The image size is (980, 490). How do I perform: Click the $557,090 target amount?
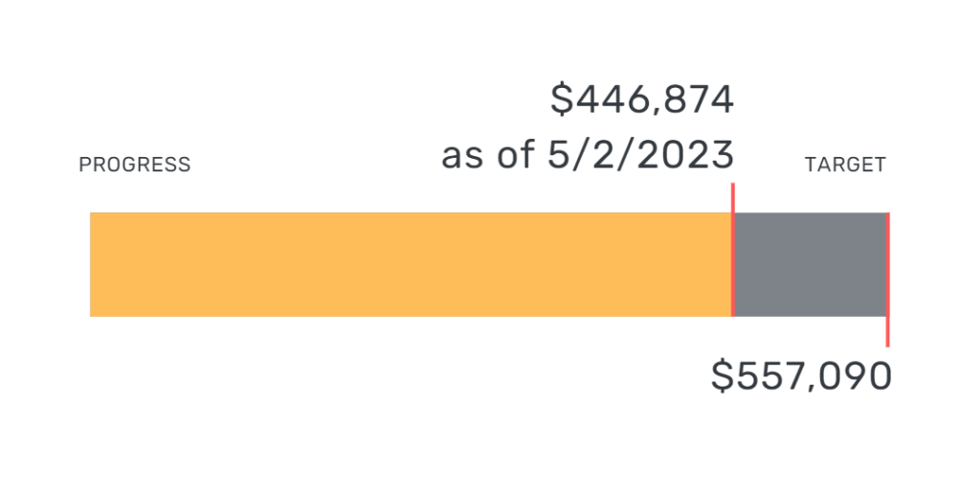click(x=801, y=376)
